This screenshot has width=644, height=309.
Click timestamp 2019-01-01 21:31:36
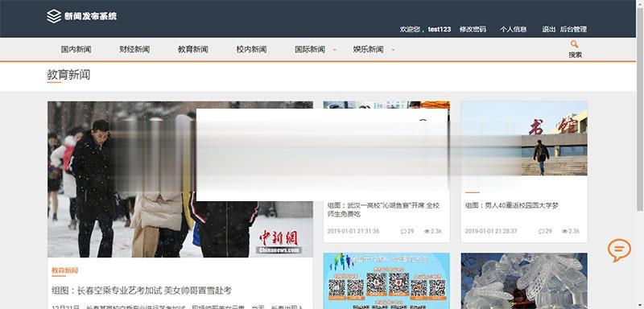pyautogui.click(x=353, y=232)
